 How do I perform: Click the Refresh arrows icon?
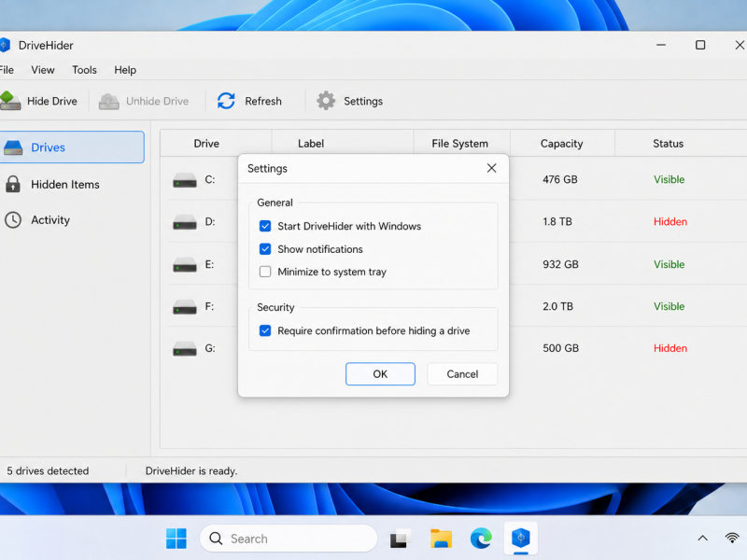[226, 101]
